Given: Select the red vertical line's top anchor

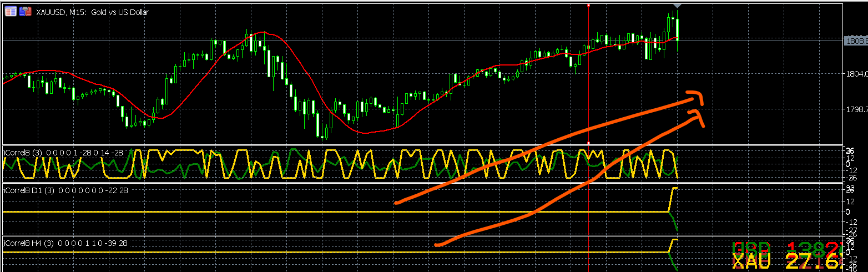Looking at the screenshot, I should click(588, 5).
